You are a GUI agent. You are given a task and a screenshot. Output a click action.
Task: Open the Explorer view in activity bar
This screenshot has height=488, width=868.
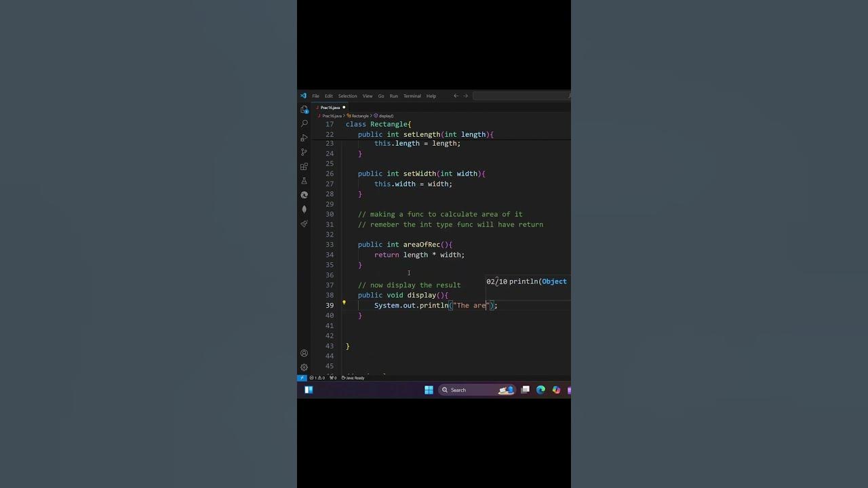[304, 109]
